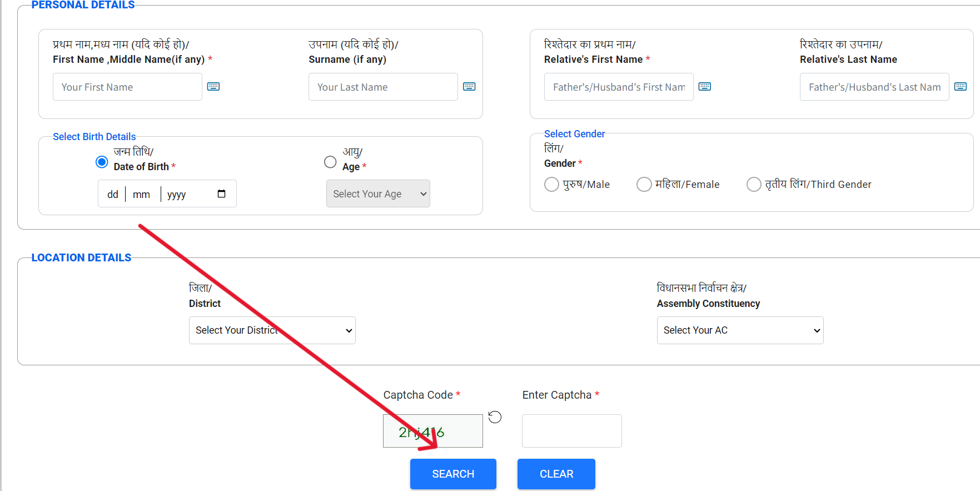The height and width of the screenshot is (491, 980).
Task: Click the Enter Captcha input box
Action: [x=571, y=431]
